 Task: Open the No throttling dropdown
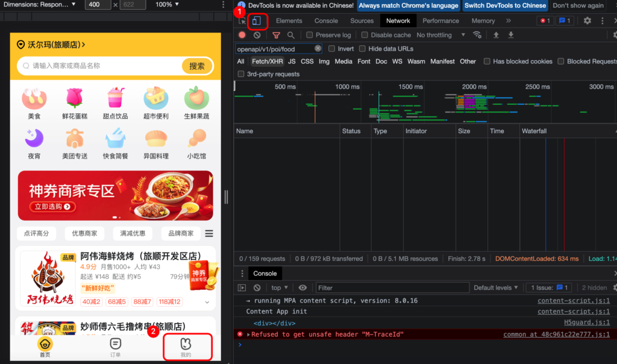point(437,35)
